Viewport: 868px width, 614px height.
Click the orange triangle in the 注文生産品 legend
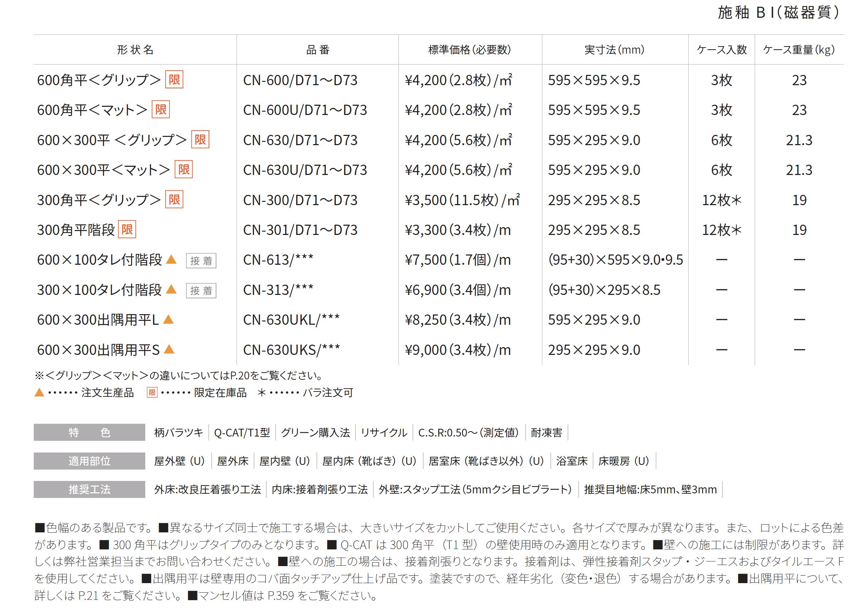coord(39,393)
